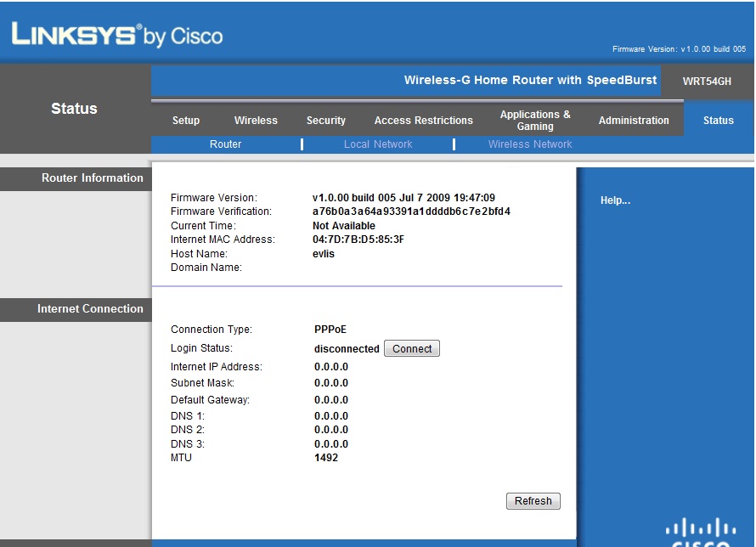Click the Linksys by Cisco logo
The width and height of the screenshot is (756, 547).
117,35
